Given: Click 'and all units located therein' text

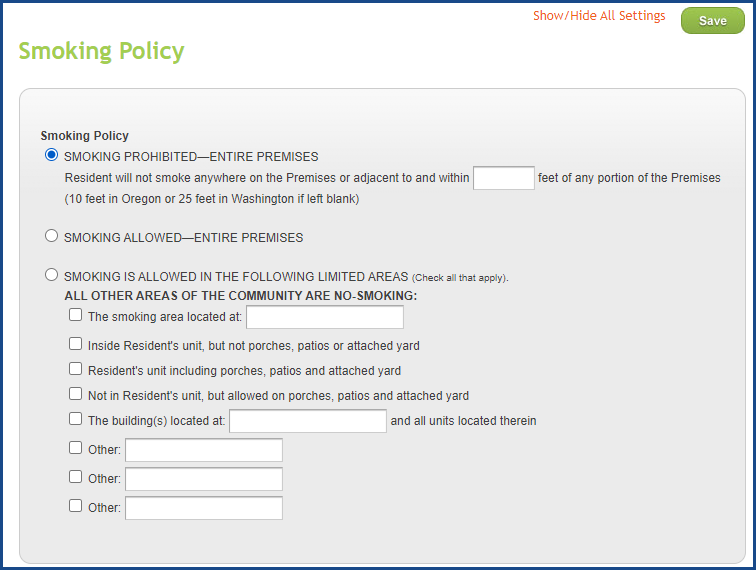Looking at the screenshot, I should pyautogui.click(x=463, y=421).
